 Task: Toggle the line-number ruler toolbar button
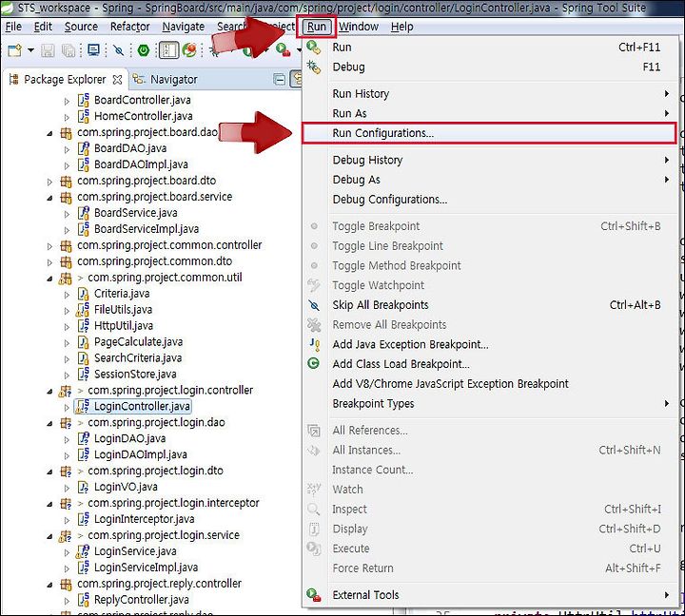tap(168, 50)
